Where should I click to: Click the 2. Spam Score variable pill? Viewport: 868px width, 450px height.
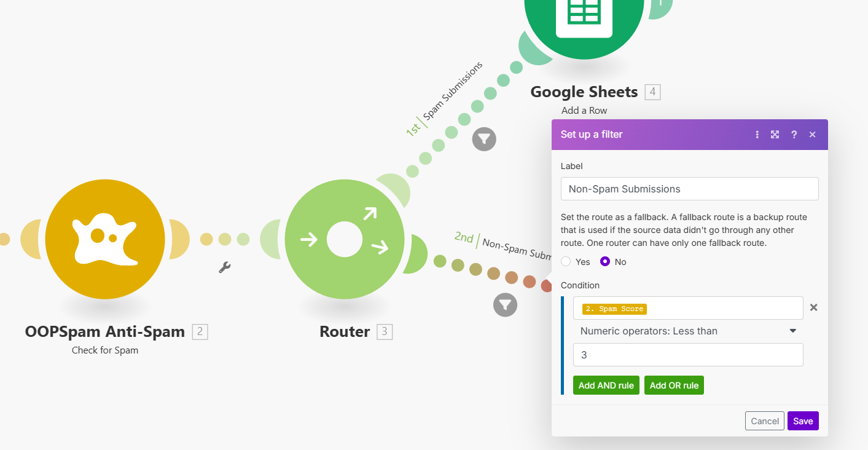click(x=614, y=309)
